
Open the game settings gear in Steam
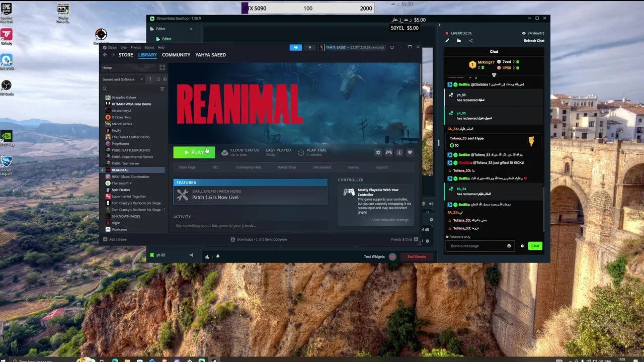[378, 152]
